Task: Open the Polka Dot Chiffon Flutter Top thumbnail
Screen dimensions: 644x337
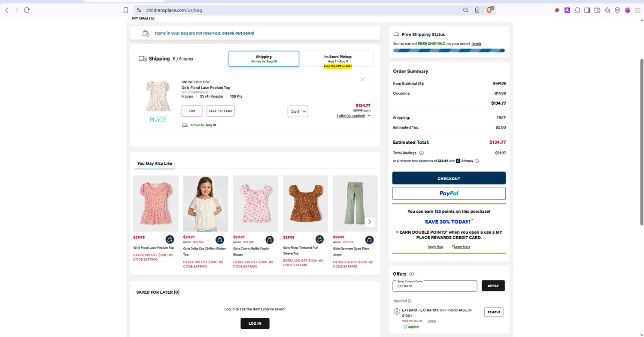Action: click(206, 204)
